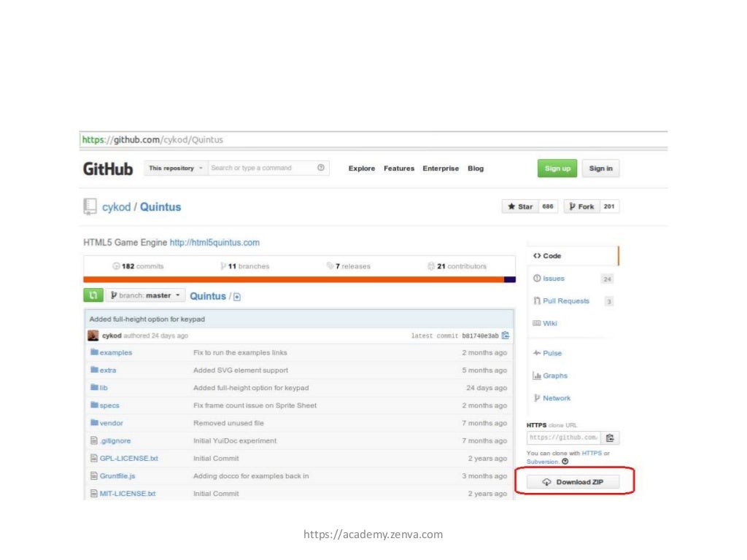
Task: Open the MIT-LICENSE.txt file
Action: (128, 494)
